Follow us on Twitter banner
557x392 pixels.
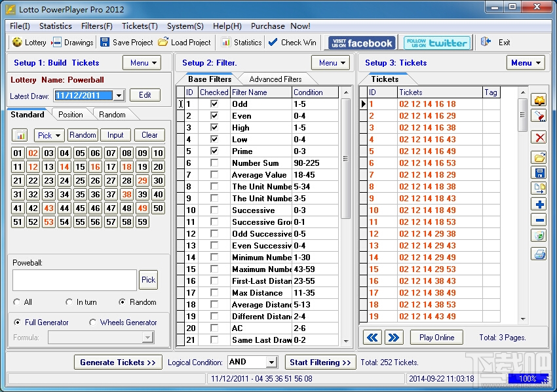437,43
